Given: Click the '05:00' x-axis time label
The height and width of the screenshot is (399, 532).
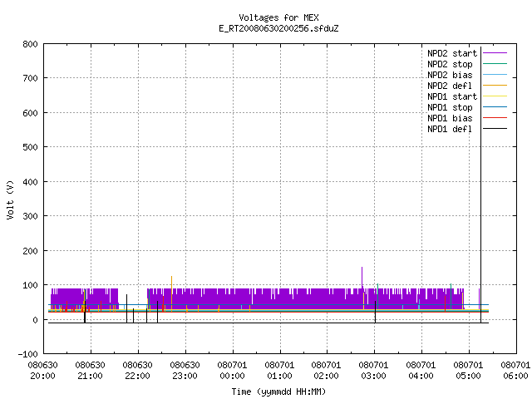Looking at the screenshot, I should (468, 376).
